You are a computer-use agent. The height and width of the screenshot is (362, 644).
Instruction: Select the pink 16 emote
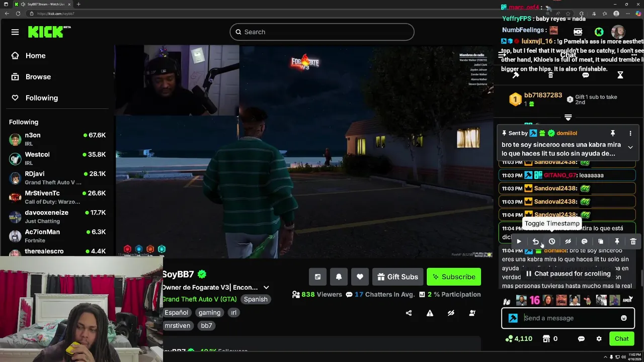click(534, 301)
